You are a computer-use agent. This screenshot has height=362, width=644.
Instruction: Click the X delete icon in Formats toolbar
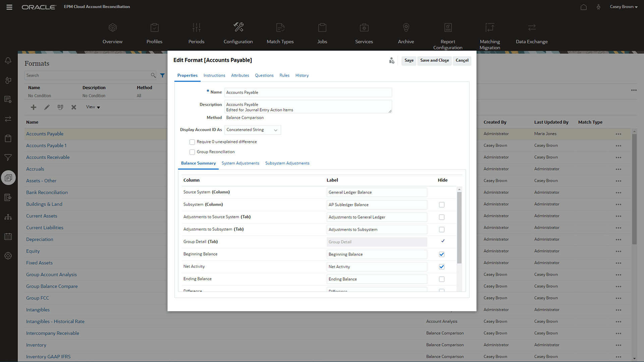74,107
